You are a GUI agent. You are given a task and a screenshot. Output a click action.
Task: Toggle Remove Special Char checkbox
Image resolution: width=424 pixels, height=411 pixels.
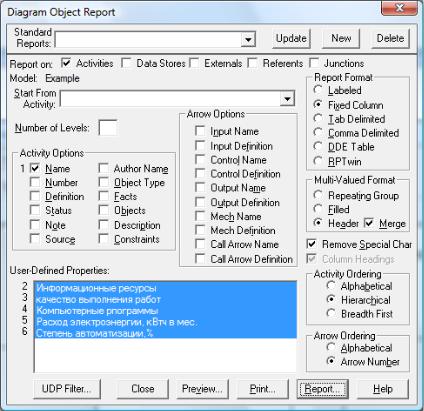311,244
